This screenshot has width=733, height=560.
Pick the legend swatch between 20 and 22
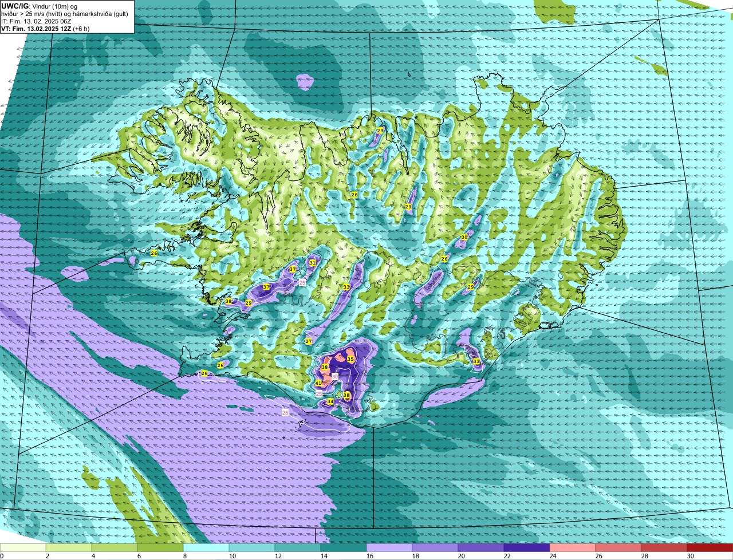481,548
